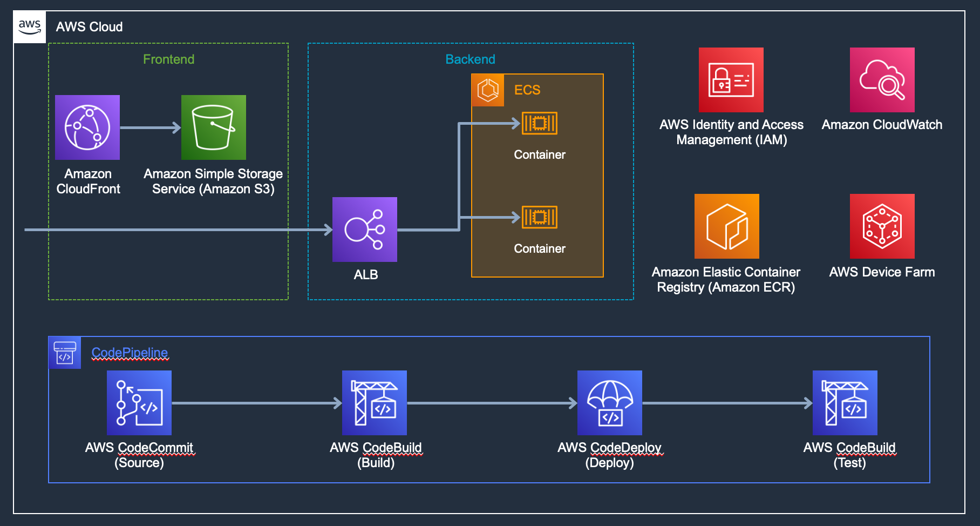980x526 pixels.
Task: Click the AWS Cloud label
Action: point(90,27)
